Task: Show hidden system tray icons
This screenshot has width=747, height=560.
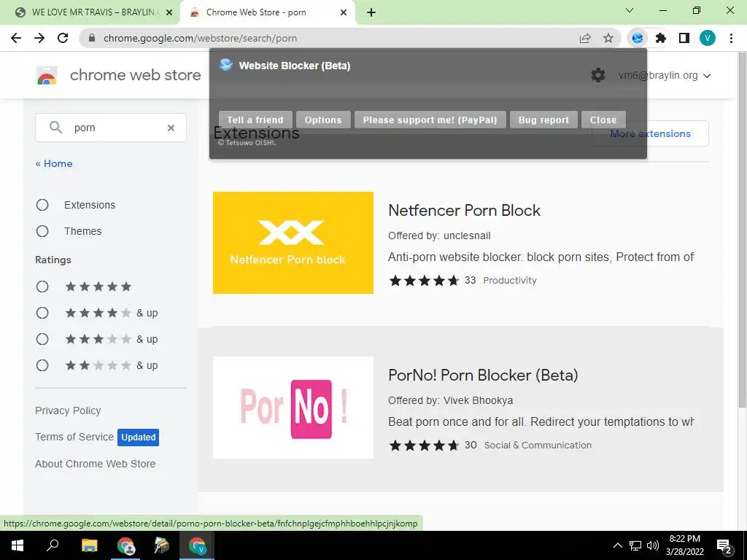Action: pyautogui.click(x=617, y=545)
